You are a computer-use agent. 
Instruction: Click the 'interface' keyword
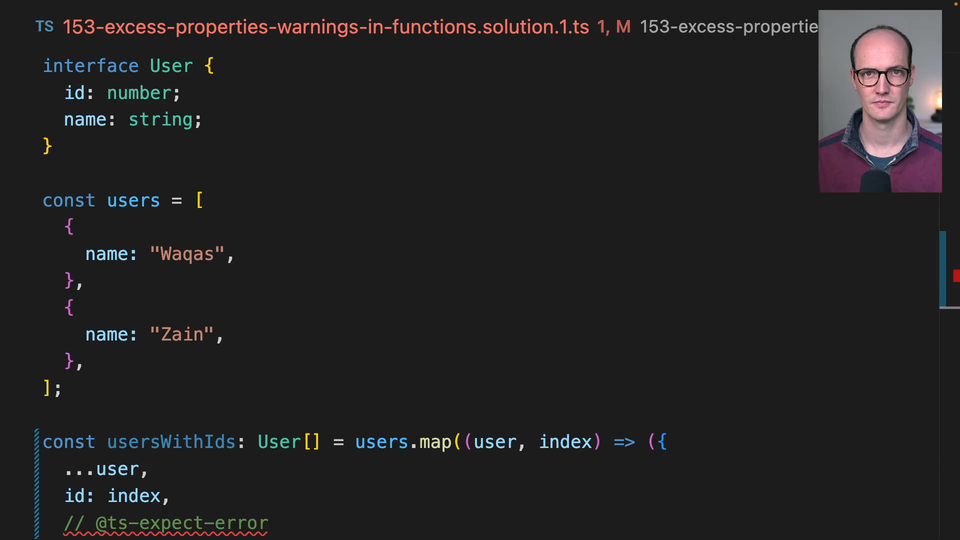pyautogui.click(x=90, y=66)
